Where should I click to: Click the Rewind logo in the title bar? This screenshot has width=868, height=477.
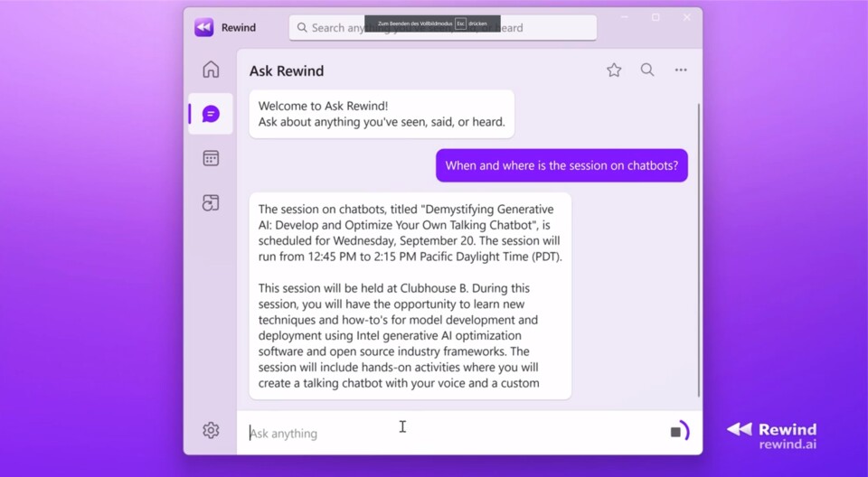point(204,27)
